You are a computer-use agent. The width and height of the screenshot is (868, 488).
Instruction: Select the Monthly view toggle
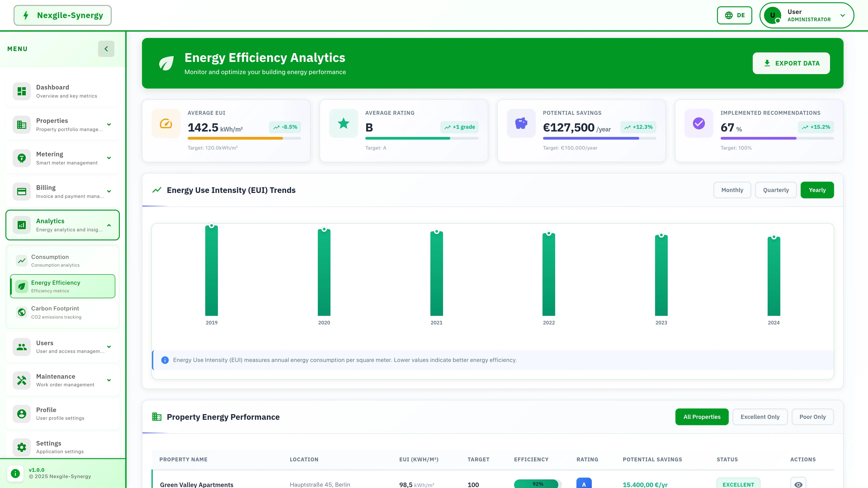(732, 190)
